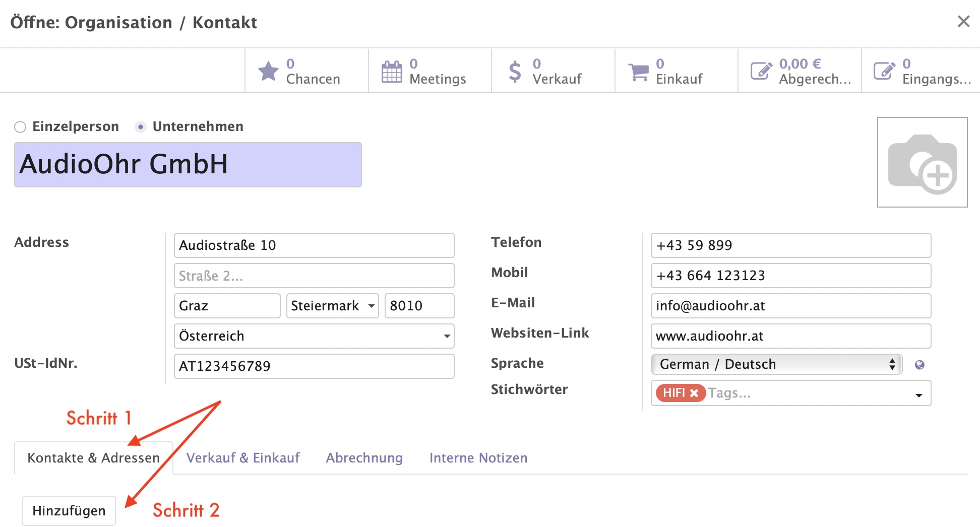Click the Address label
The height and width of the screenshot is (527, 980).
click(41, 242)
